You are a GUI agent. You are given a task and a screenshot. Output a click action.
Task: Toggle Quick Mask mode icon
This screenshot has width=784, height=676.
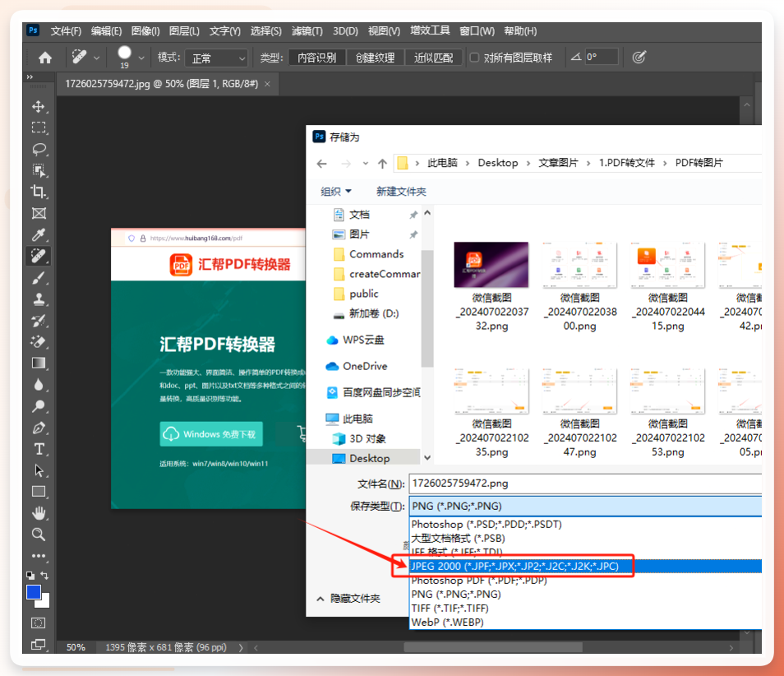click(39, 623)
